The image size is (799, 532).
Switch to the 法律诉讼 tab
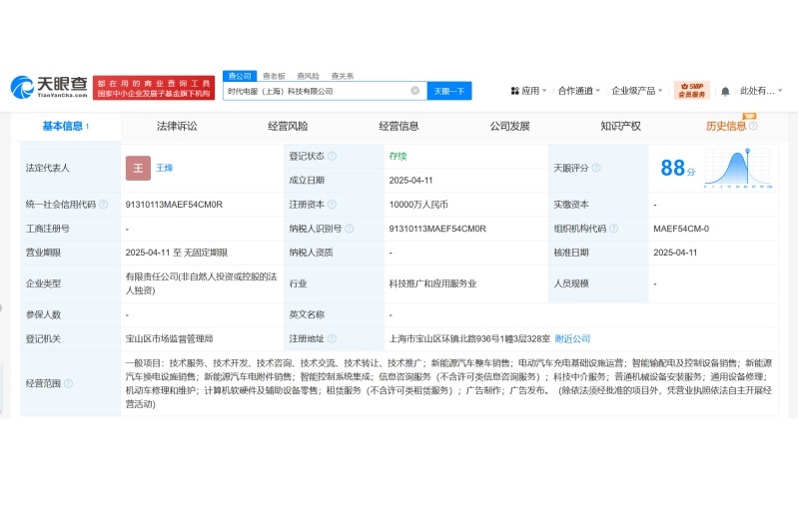tap(177, 127)
